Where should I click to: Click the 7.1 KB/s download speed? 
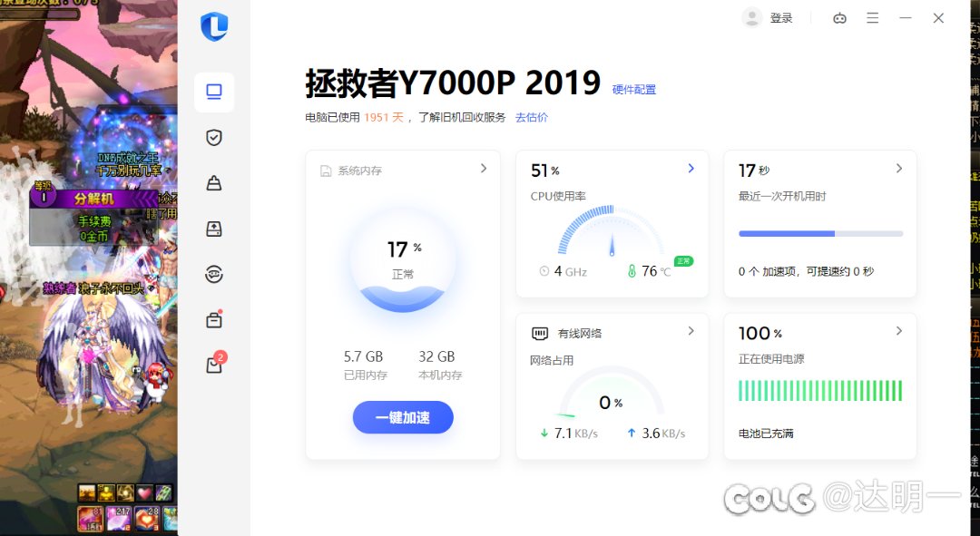[x=575, y=433]
